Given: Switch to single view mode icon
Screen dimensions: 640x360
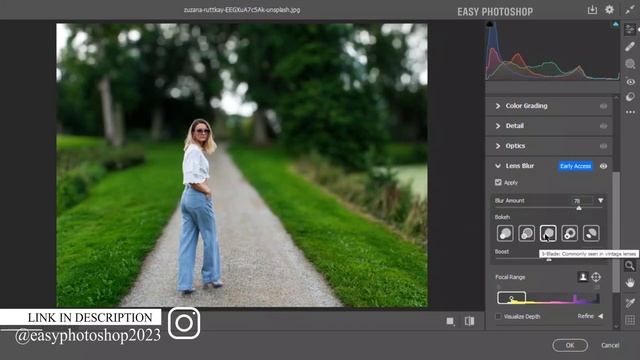Looking at the screenshot, I should tap(450, 321).
